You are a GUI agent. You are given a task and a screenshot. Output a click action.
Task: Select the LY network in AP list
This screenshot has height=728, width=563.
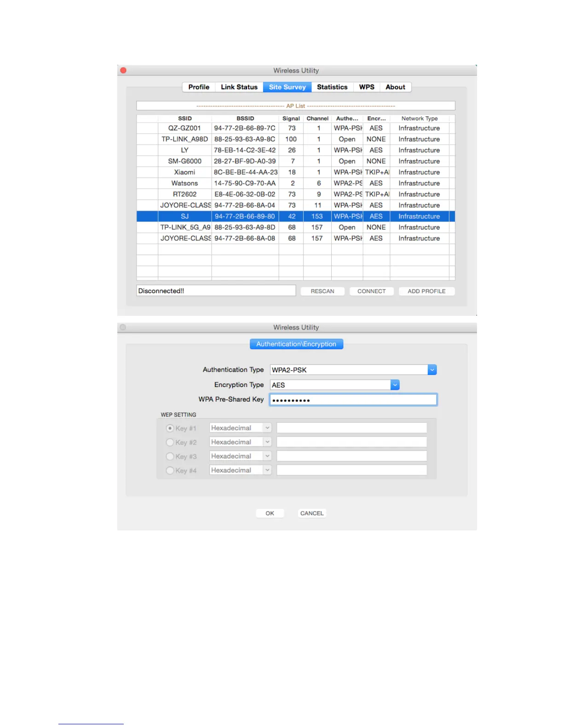(x=296, y=150)
